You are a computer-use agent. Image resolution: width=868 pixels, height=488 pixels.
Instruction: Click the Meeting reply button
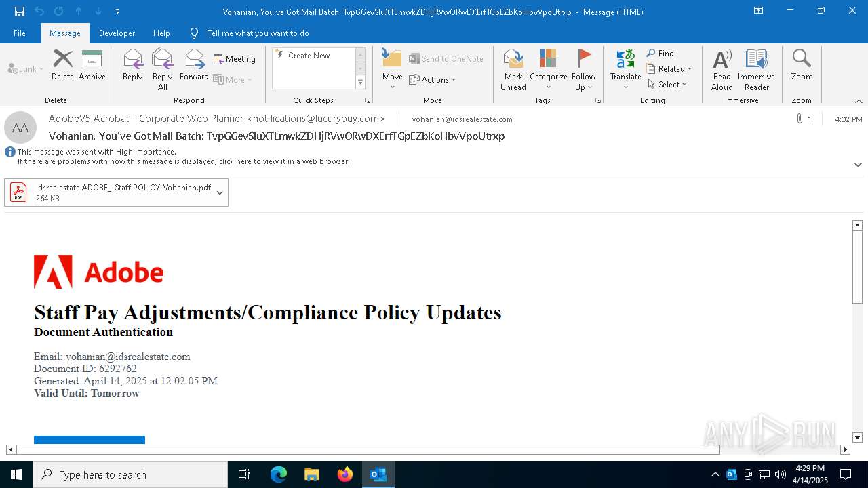coord(235,59)
